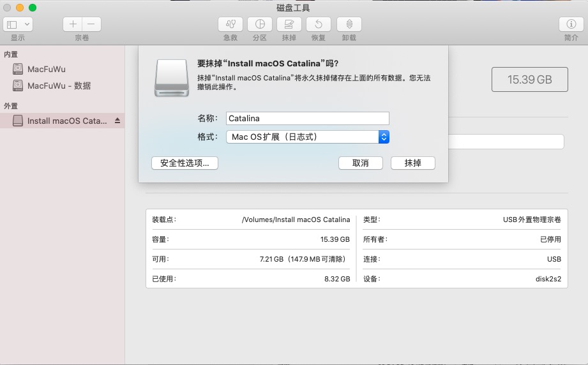Open the Info (简介) panel icon
Viewport: 588px width, 365px height.
(x=571, y=24)
